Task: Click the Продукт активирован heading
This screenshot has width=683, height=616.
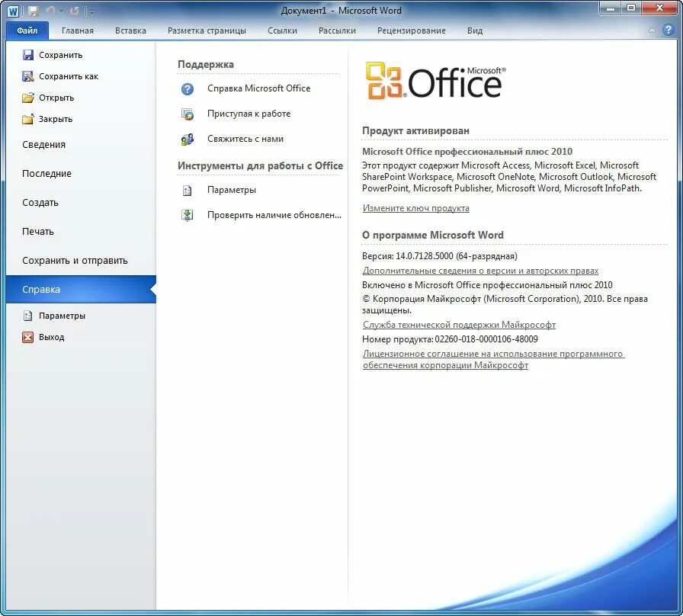Action: coord(415,130)
